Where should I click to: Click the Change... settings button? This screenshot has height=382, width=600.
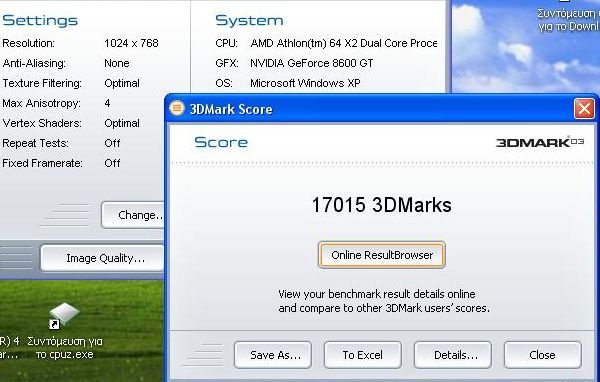click(133, 215)
